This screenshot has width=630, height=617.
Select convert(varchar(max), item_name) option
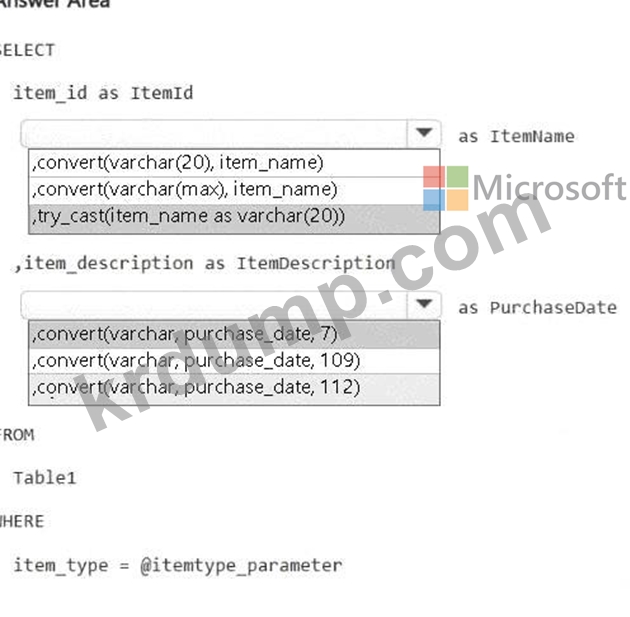(234, 190)
